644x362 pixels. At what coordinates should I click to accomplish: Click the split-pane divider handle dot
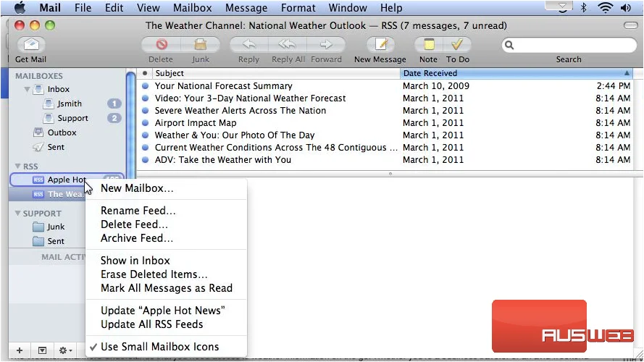point(390,174)
